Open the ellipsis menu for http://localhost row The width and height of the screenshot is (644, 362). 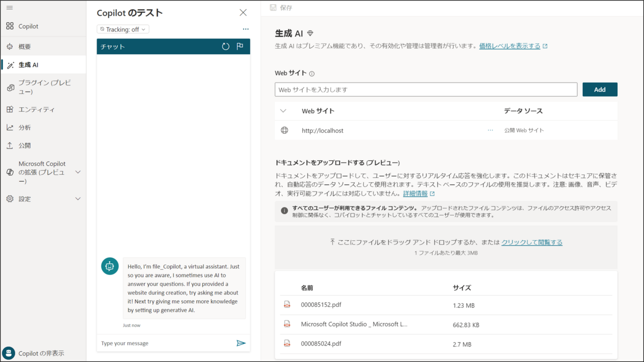(x=490, y=130)
